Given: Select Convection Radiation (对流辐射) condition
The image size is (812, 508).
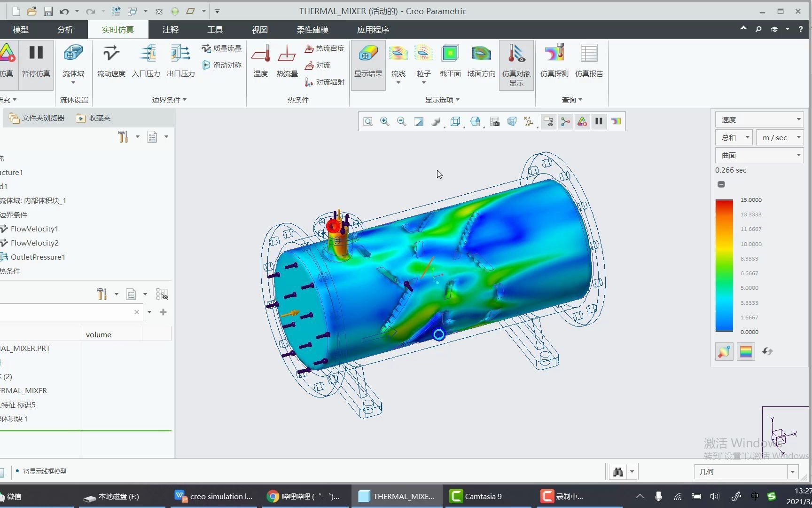Looking at the screenshot, I should click(x=324, y=82).
